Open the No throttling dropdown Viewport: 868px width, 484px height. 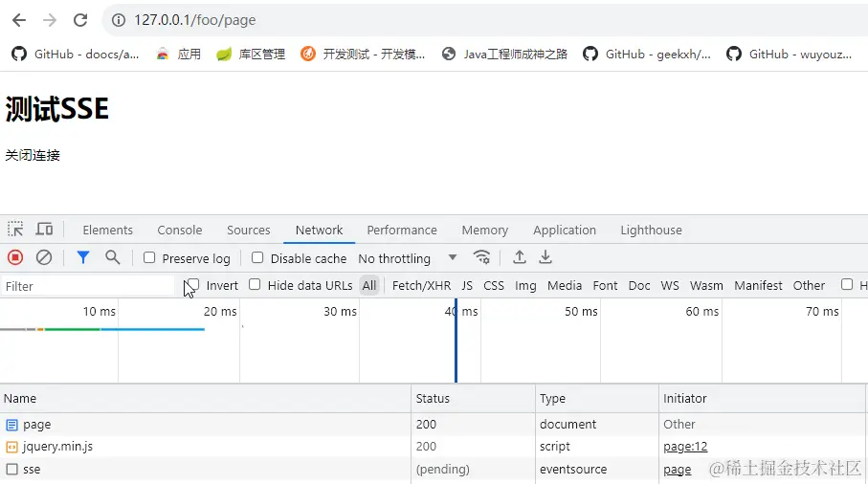408,258
